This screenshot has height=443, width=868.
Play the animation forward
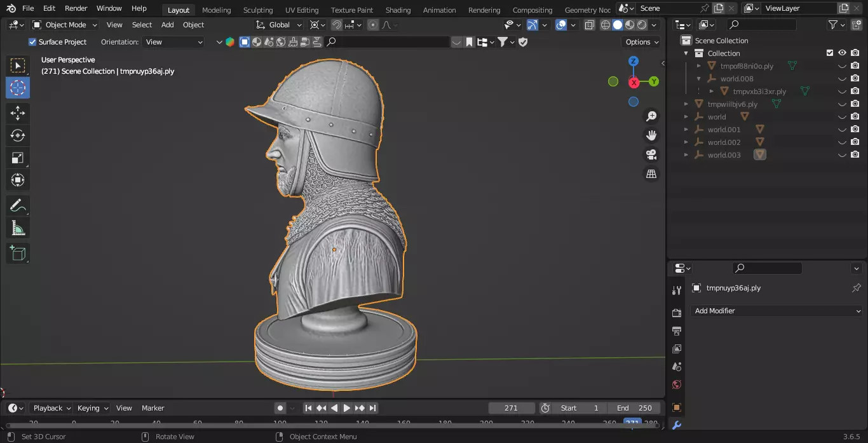click(x=347, y=408)
